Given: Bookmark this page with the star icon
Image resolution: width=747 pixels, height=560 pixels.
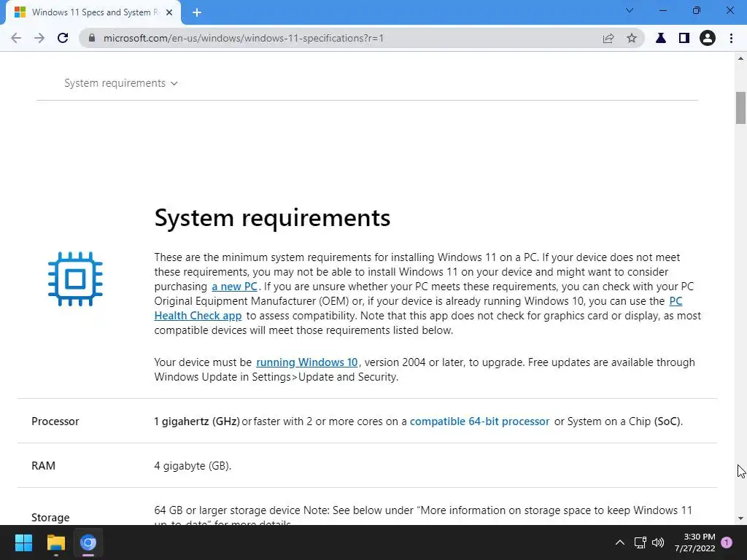Looking at the screenshot, I should point(632,38).
